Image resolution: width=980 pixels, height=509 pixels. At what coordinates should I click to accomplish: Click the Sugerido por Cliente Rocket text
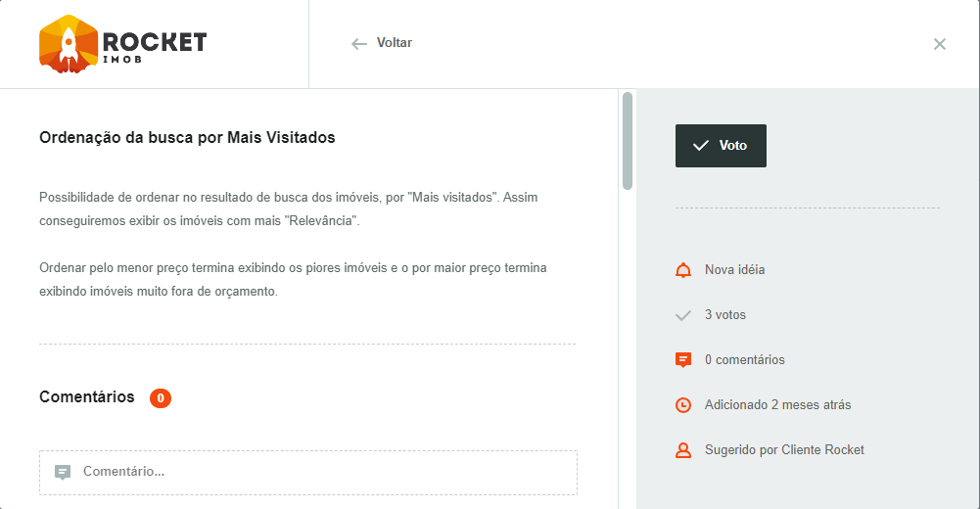click(x=784, y=450)
